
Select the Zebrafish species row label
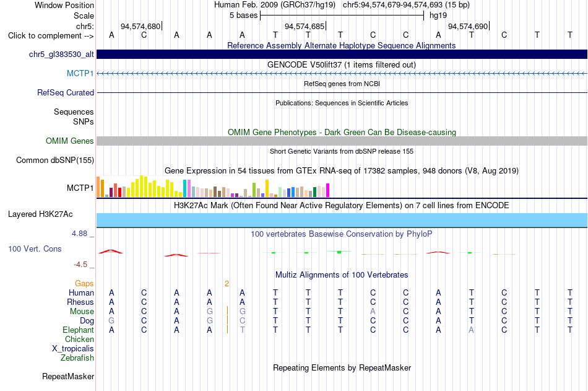click(77, 358)
